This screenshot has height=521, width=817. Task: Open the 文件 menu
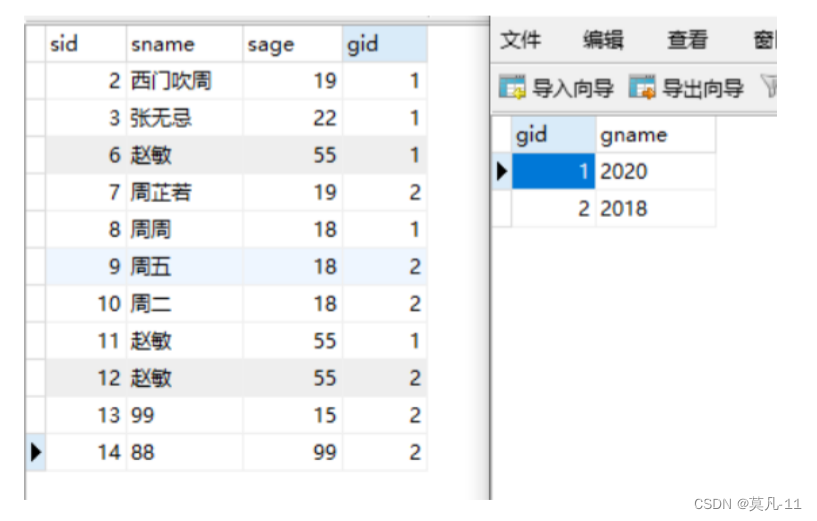pos(520,40)
